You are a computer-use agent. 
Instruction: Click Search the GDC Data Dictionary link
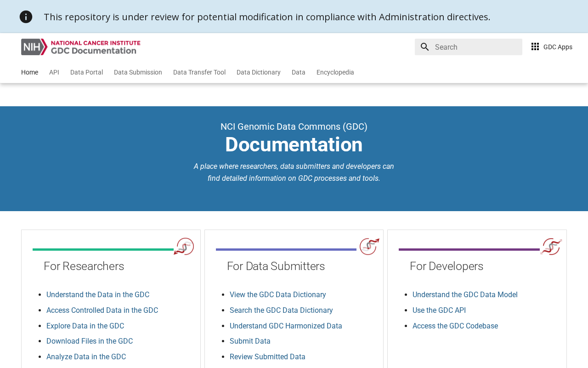point(281,310)
